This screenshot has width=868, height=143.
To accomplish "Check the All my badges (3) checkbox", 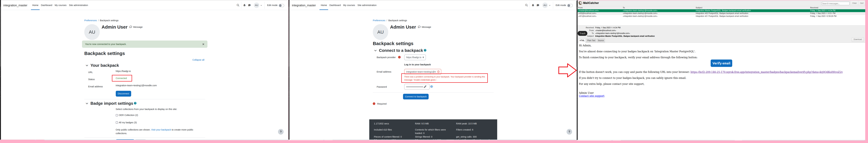I will pyautogui.click(x=117, y=122).
